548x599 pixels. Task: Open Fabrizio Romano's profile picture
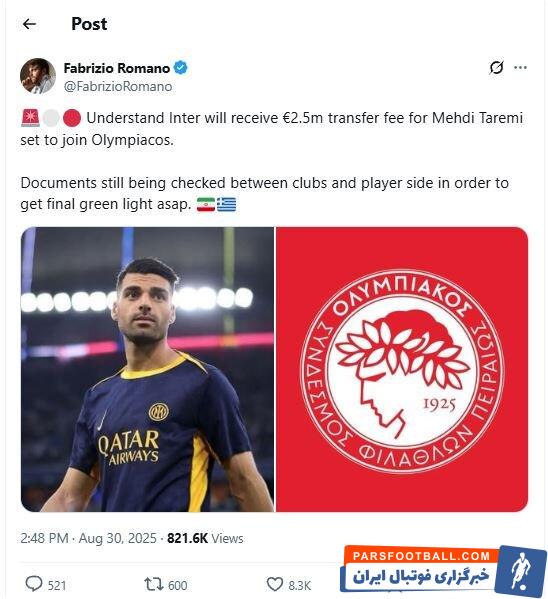tap(38, 76)
